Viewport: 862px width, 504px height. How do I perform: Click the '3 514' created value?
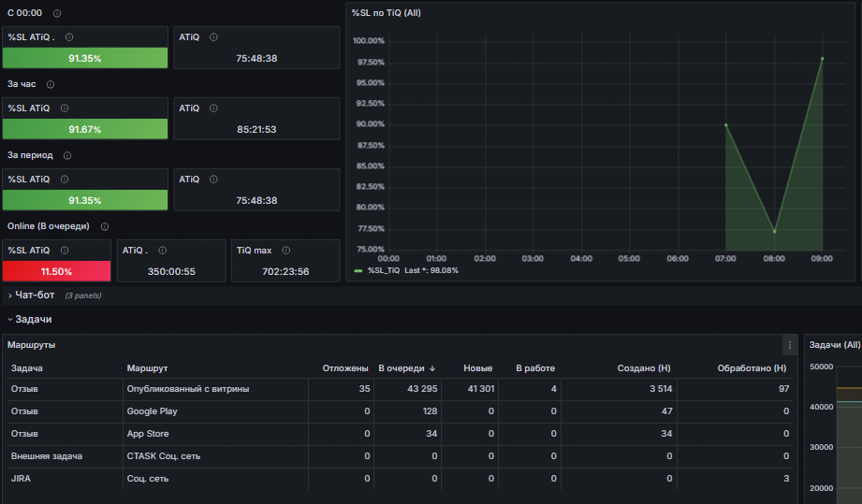coord(661,389)
